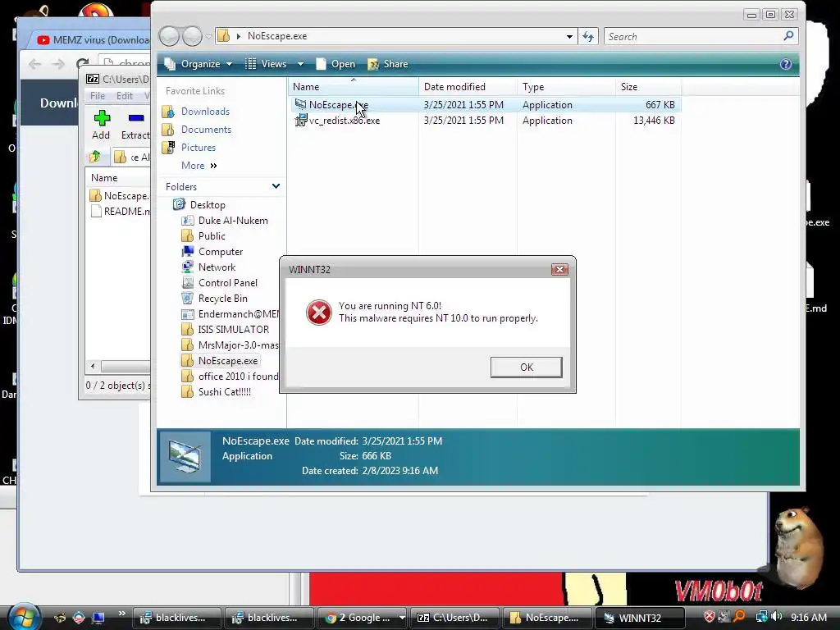Click the Share toolbar button
Image resolution: width=840 pixels, height=630 pixels.
[x=388, y=64]
